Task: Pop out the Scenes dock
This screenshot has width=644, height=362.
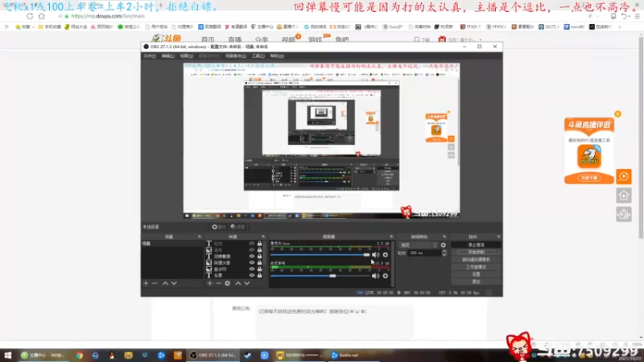Action: (x=199, y=237)
